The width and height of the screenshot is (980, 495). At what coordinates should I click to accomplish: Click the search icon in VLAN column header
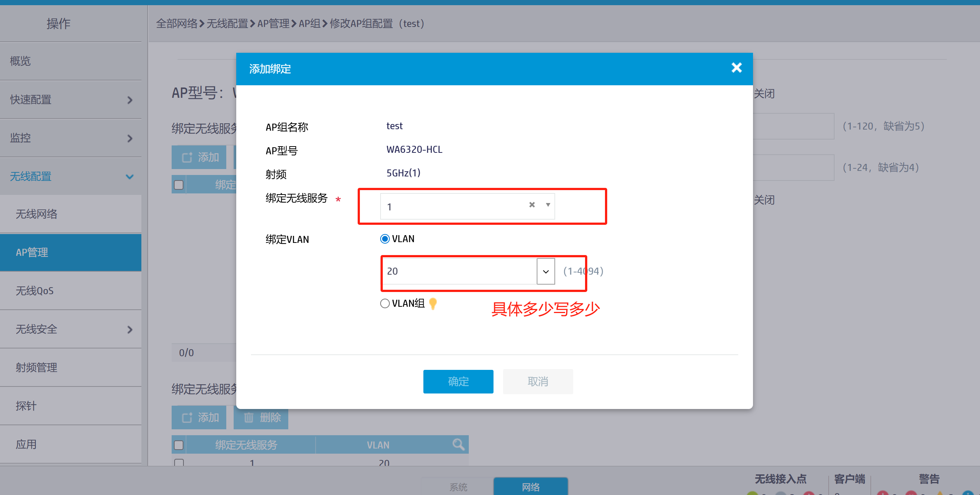pos(458,444)
